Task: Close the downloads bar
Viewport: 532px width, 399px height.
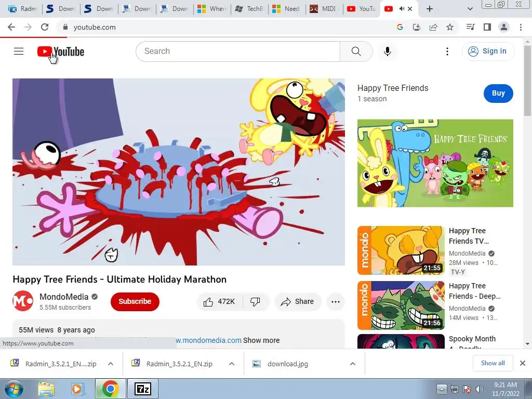Action: (523, 363)
